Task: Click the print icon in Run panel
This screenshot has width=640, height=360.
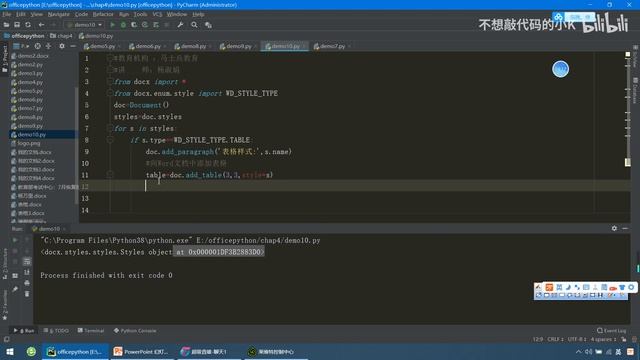Action: tap(27, 283)
